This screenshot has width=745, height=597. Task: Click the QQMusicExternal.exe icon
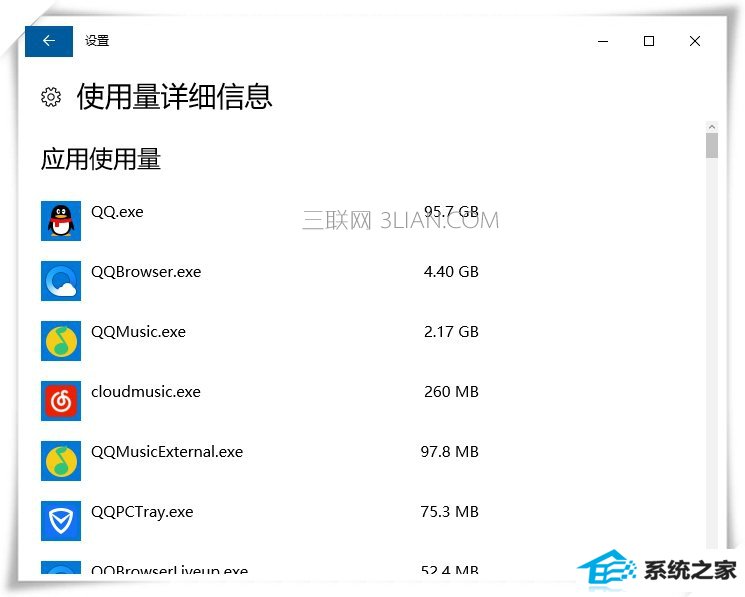click(61, 461)
